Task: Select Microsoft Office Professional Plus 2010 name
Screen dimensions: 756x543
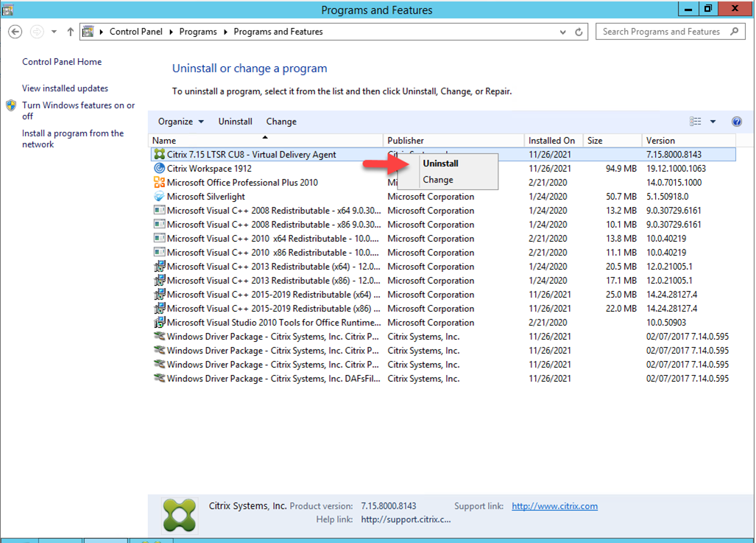Action: tap(242, 183)
